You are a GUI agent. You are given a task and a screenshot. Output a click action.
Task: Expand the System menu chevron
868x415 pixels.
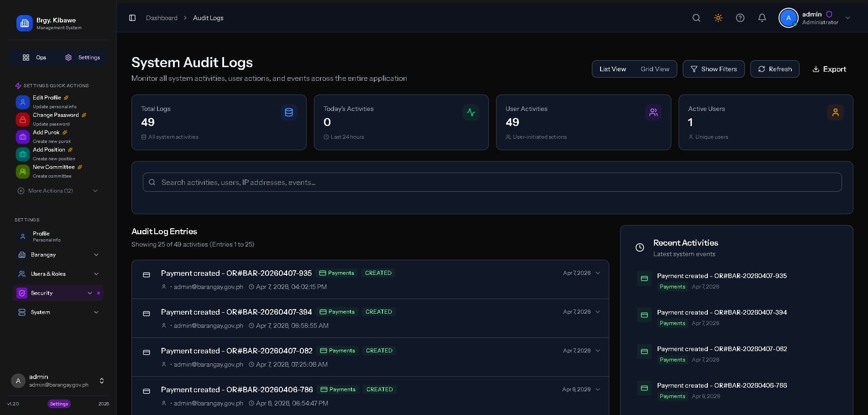click(96, 312)
